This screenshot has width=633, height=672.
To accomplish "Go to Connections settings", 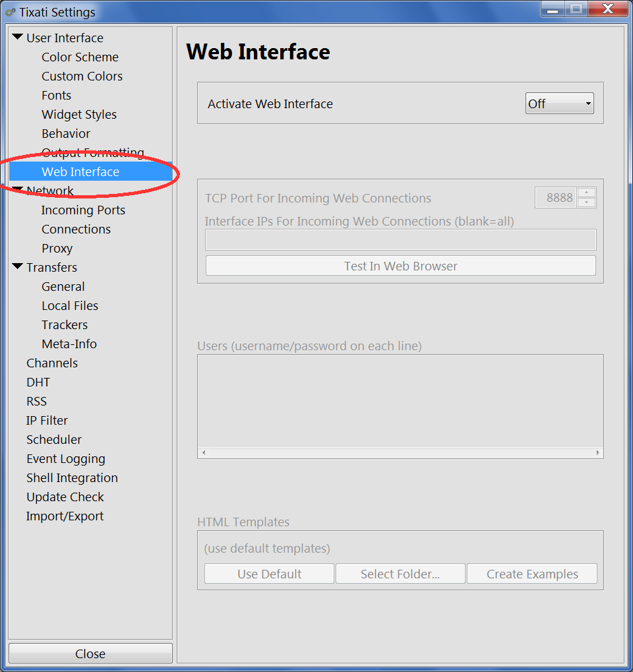I will 76,229.
